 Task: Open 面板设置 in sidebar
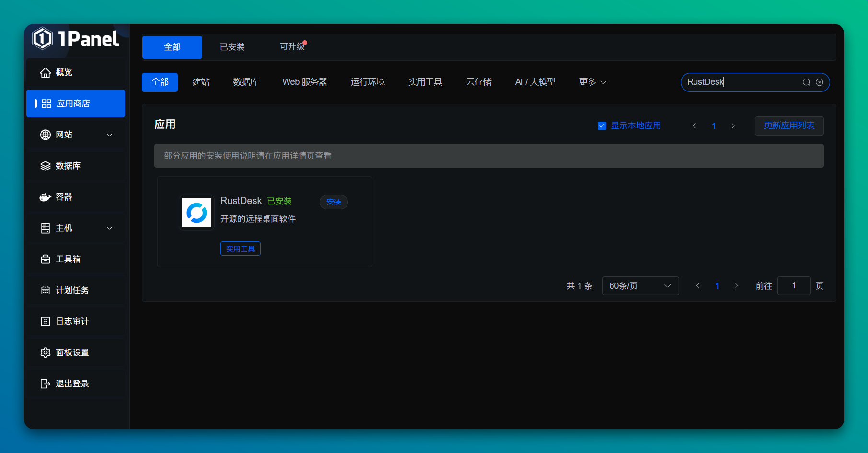(x=76, y=352)
